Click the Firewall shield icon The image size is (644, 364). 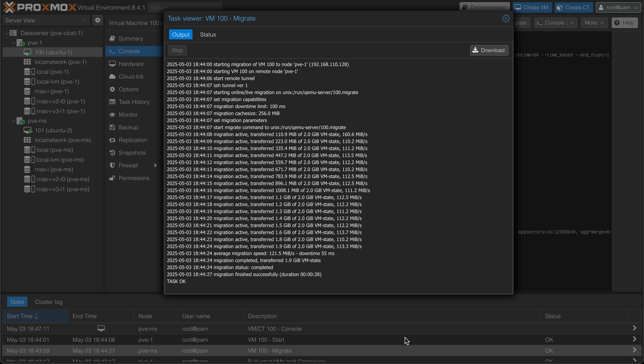pos(112,165)
